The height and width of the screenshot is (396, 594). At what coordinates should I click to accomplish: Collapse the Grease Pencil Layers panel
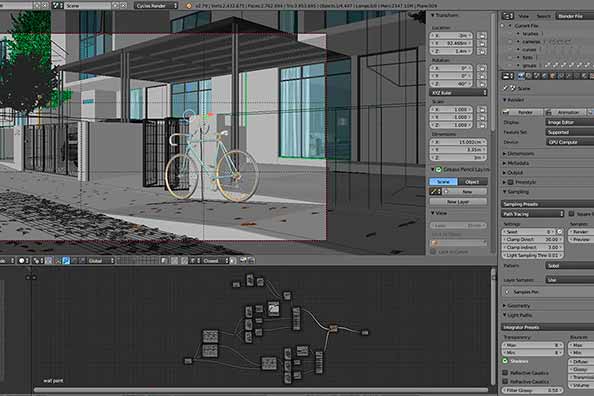[x=432, y=169]
